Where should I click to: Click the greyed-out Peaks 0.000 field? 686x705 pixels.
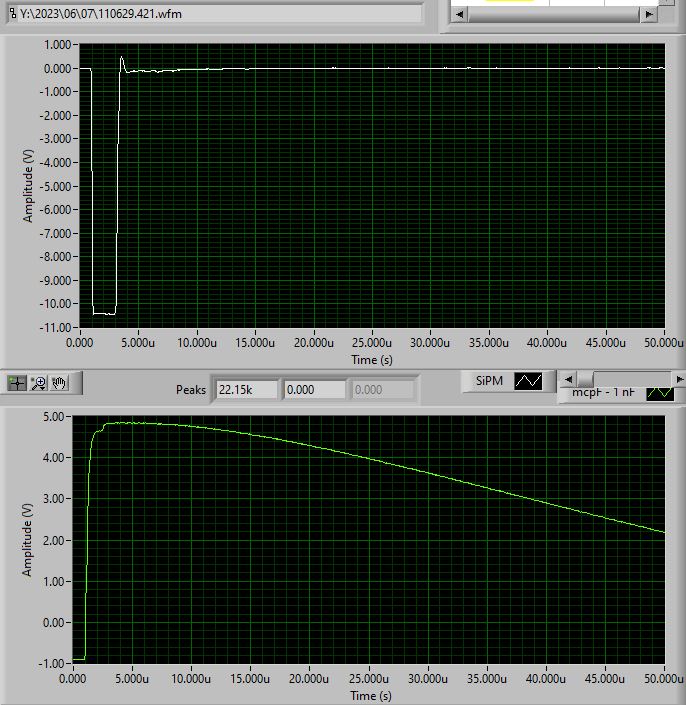click(382, 389)
